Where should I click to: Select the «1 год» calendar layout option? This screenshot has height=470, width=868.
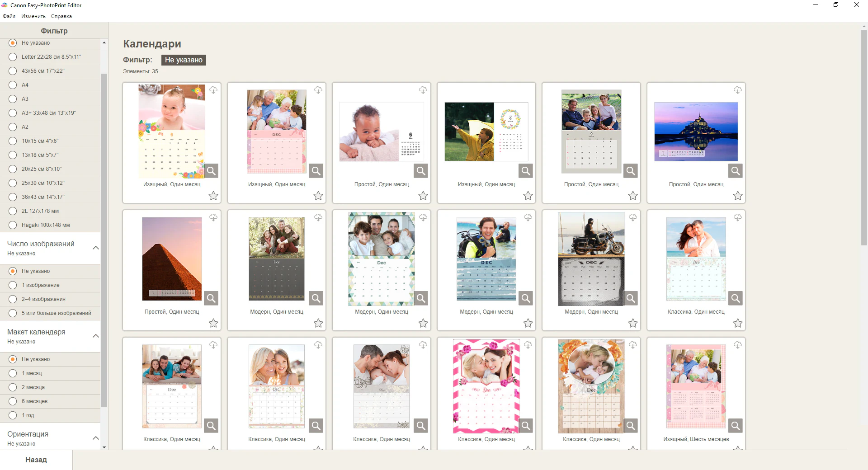pos(12,415)
